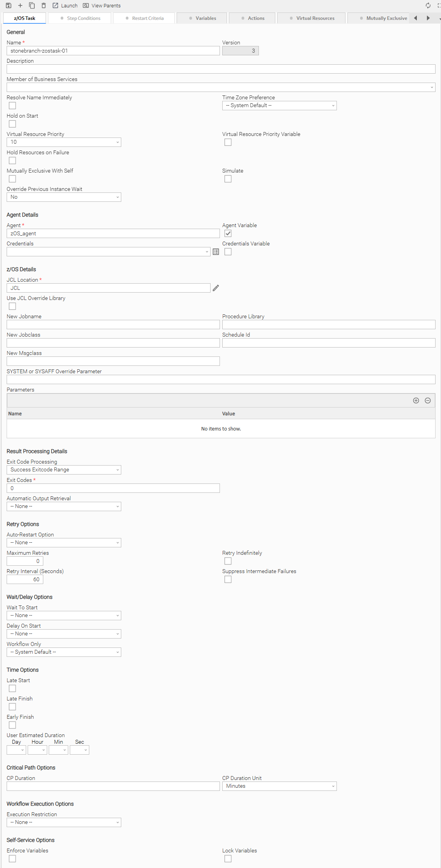Click the View Parents button
The width and height of the screenshot is (441, 868).
click(102, 5)
